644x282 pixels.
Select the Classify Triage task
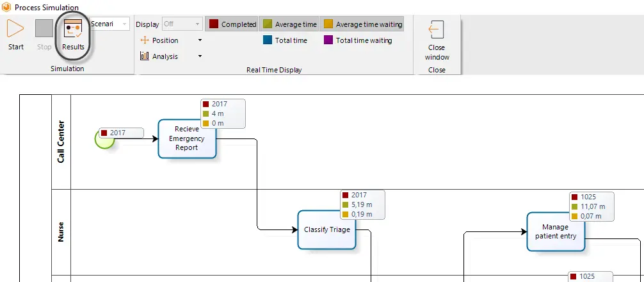(326, 229)
